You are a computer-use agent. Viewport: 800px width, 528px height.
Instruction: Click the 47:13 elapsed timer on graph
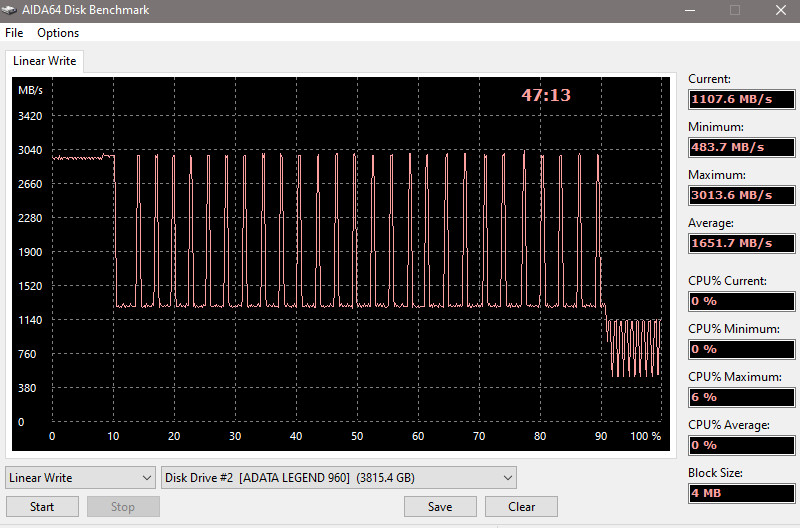[x=546, y=96]
